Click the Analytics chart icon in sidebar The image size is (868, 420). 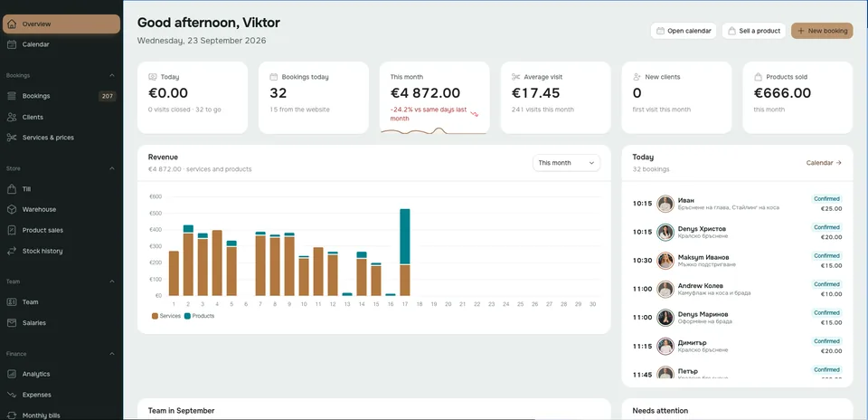pyautogui.click(x=12, y=374)
